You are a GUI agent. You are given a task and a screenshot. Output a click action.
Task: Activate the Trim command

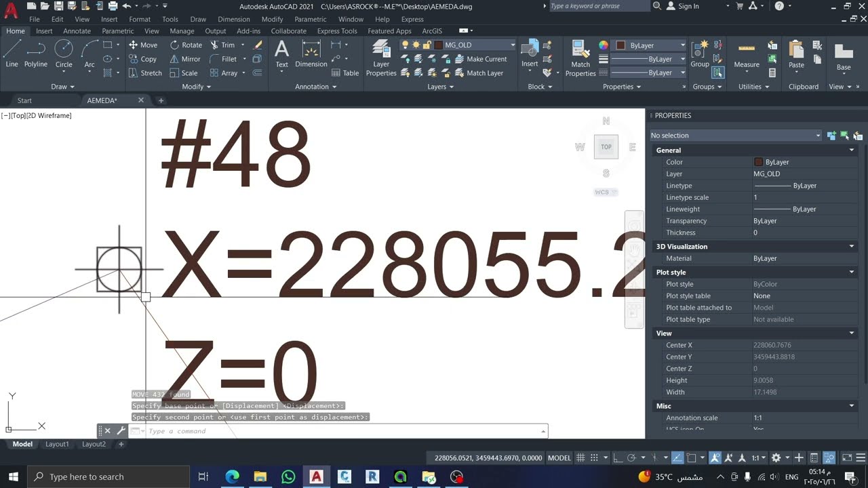coord(222,45)
